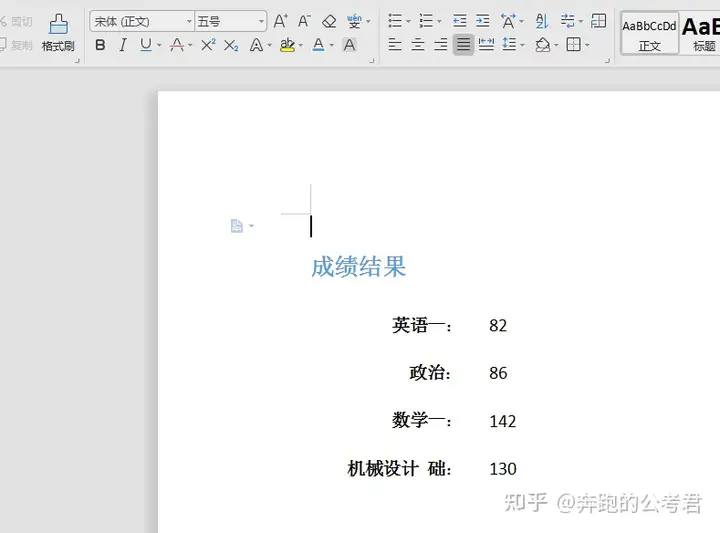Image resolution: width=720 pixels, height=533 pixels.
Task: Click the paragraph shading paint bucket icon
Action: click(x=543, y=45)
